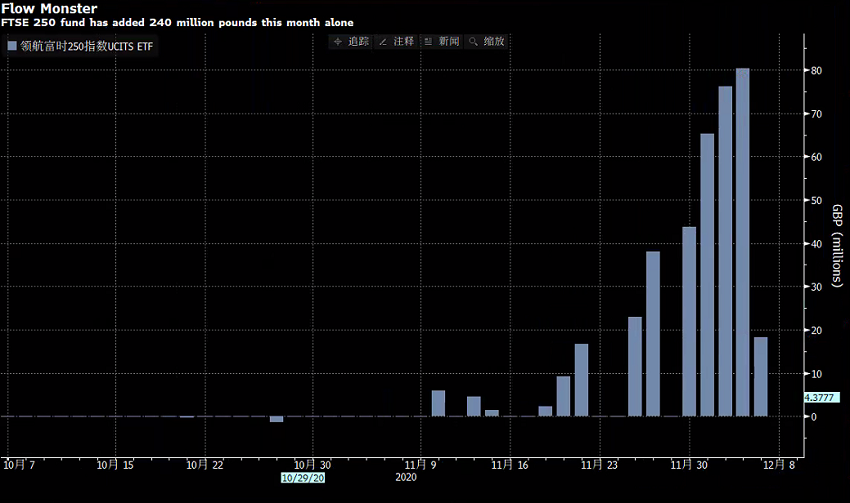This screenshot has height=503, width=850.
Task: Click the 11月 23 date axis label
Action: [599, 465]
